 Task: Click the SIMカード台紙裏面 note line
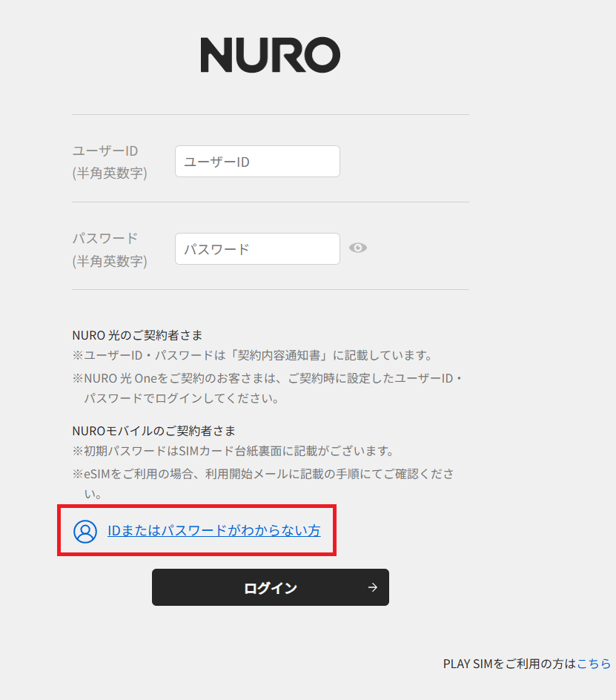coord(233,451)
